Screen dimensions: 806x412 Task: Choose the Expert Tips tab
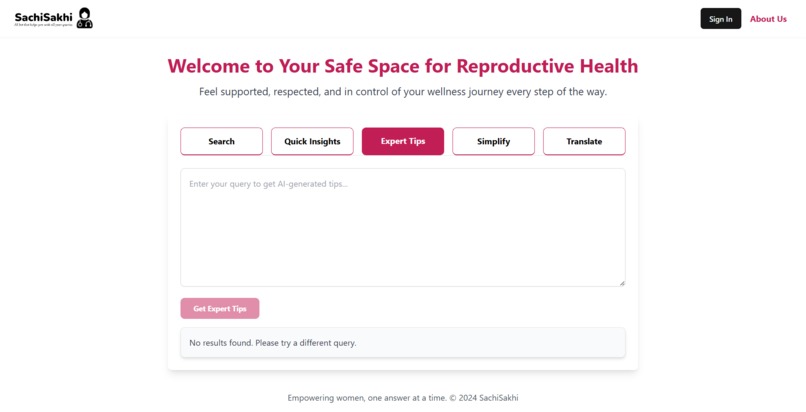403,141
